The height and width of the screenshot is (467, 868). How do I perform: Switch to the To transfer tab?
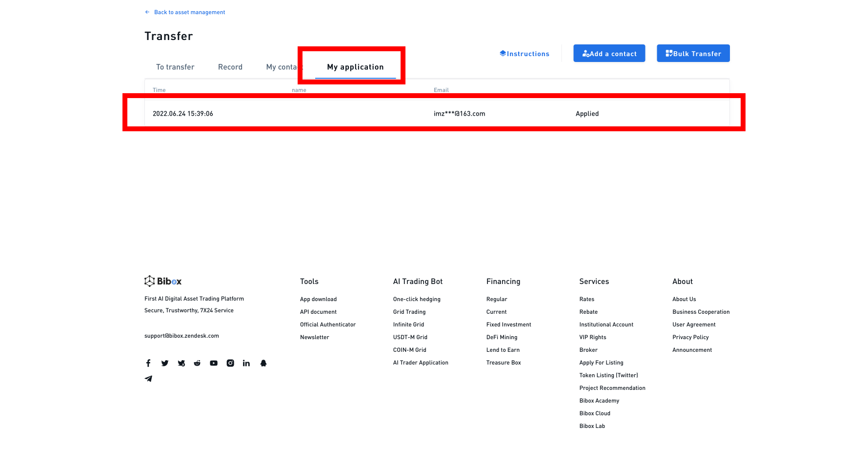(x=175, y=67)
